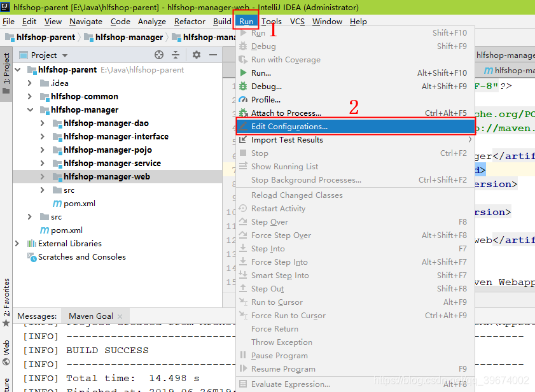Choose Import Test Results submenu
This screenshot has width=535, height=392.
click(355, 139)
